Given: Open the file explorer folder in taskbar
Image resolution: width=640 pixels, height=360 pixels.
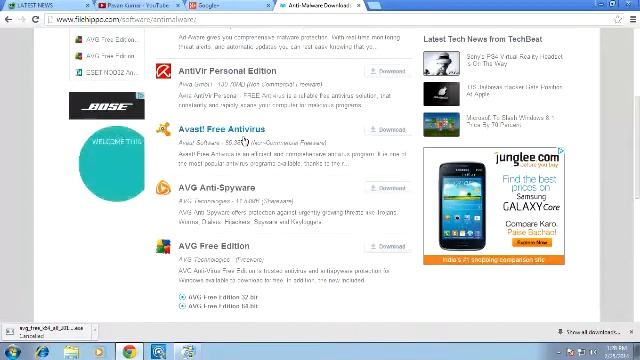Looking at the screenshot, I should click(x=71, y=351).
